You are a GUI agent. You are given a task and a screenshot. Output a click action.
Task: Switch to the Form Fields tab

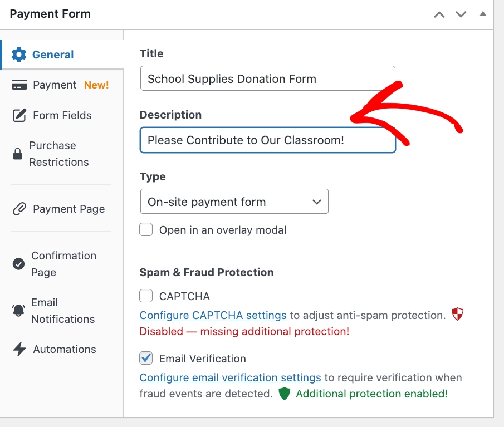(x=62, y=116)
